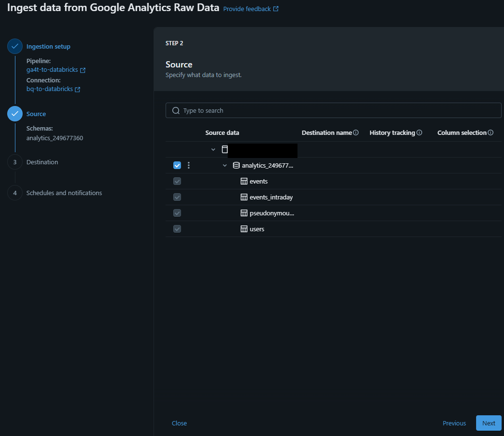Click the step 3 Destination circle
This screenshot has width=504, height=436.
pos(15,162)
